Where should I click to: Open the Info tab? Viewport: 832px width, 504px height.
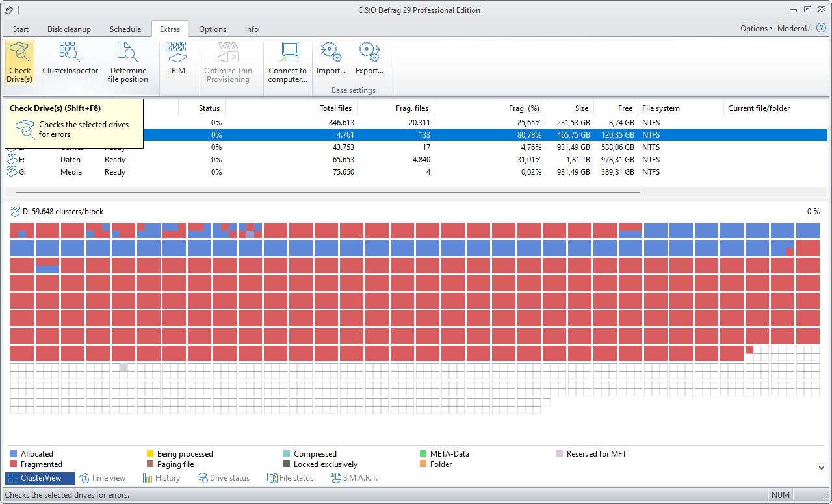252,29
